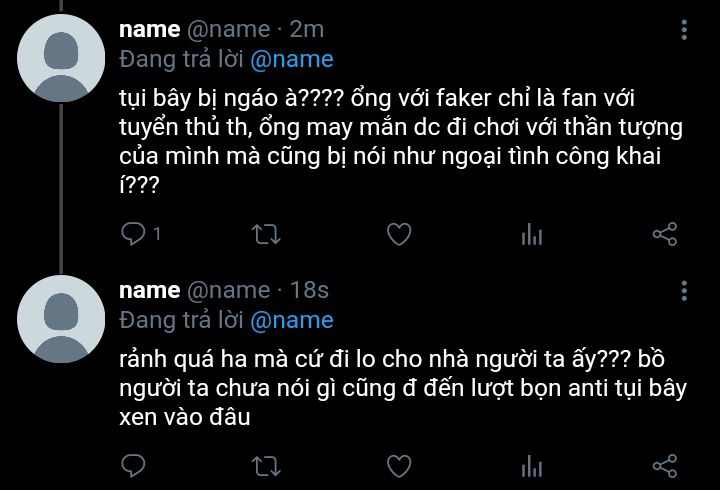Like the 18s-old tweet
Image resolution: width=720 pixels, height=490 pixels.
coord(399,466)
